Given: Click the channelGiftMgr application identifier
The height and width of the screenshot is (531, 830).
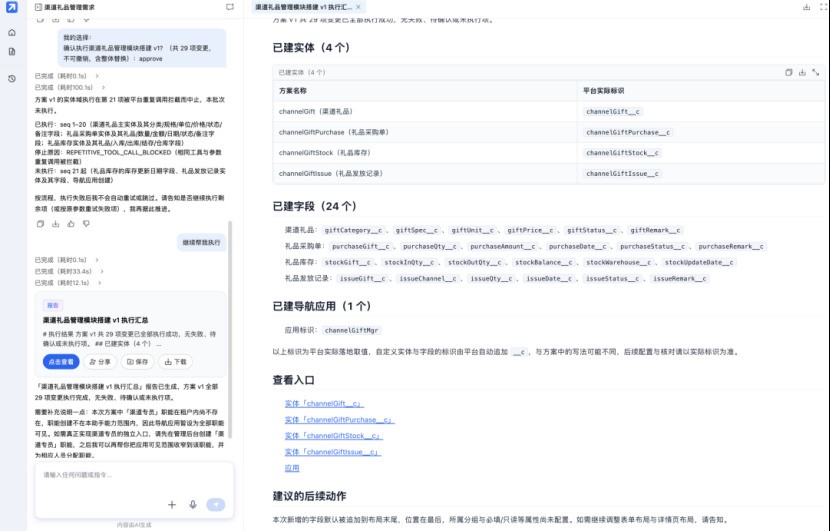Looking at the screenshot, I should pyautogui.click(x=351, y=330).
